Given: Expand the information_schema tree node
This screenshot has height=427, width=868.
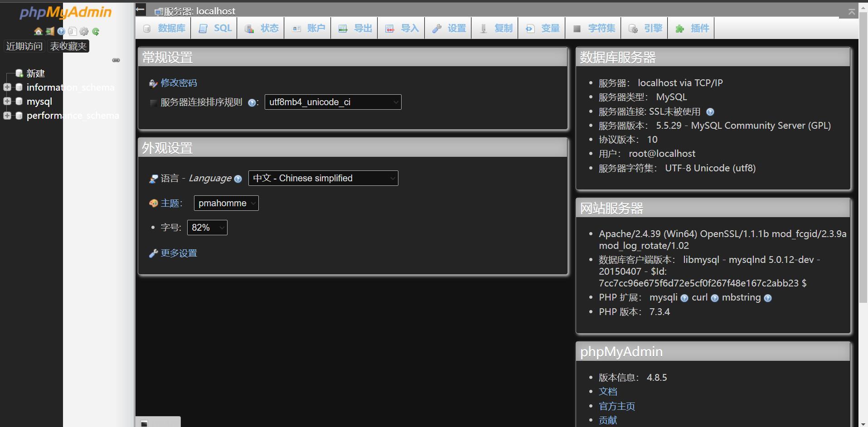Looking at the screenshot, I should click(x=7, y=87).
